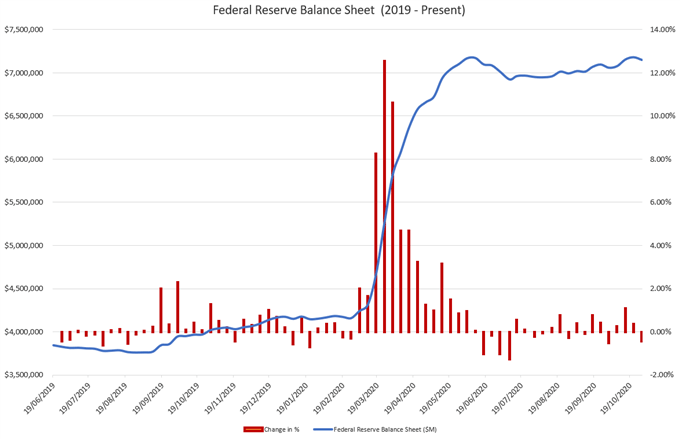This screenshot has height=439, width=680.
Task: Click the 19/11/2019 date label
Action: [219, 398]
